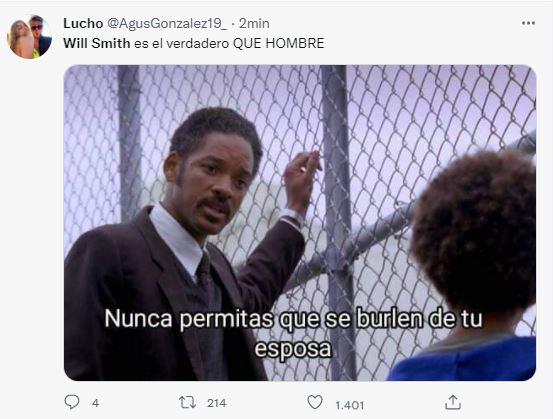Like the tweet with the heart icon
The image size is (553, 419).
[x=315, y=402]
